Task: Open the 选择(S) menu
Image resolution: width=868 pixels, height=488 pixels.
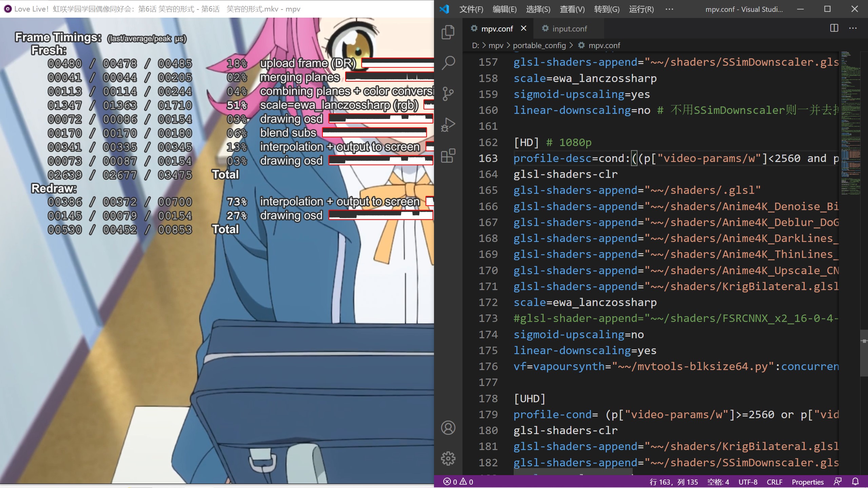Action: pos(538,9)
